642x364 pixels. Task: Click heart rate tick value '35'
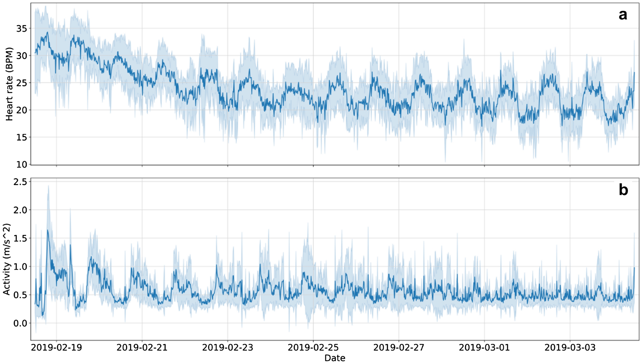[22, 28]
